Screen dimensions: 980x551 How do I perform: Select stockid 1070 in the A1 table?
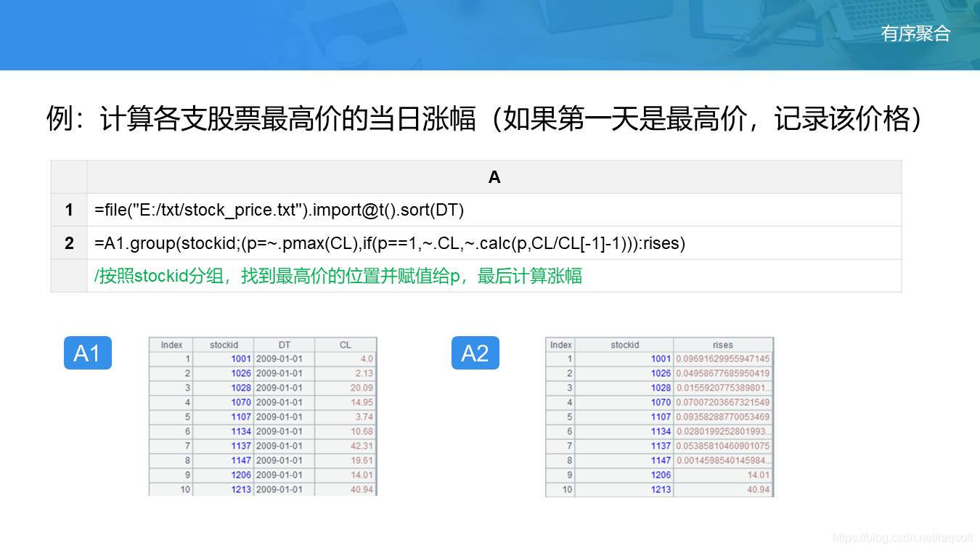[x=241, y=402]
